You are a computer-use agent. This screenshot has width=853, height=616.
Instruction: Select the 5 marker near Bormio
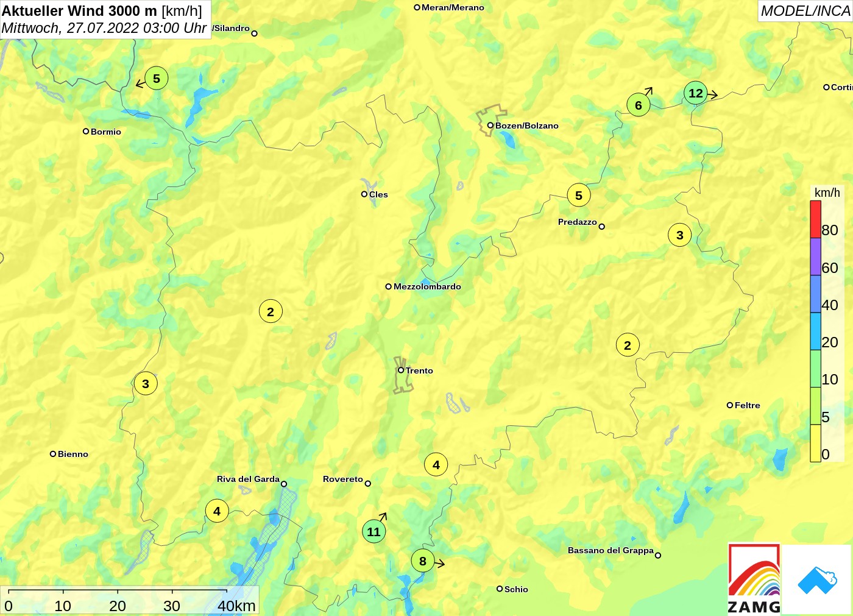pyautogui.click(x=157, y=79)
